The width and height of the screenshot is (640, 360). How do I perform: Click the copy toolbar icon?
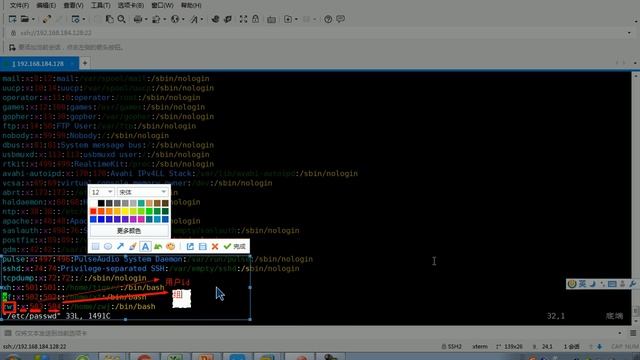[x=109, y=19]
